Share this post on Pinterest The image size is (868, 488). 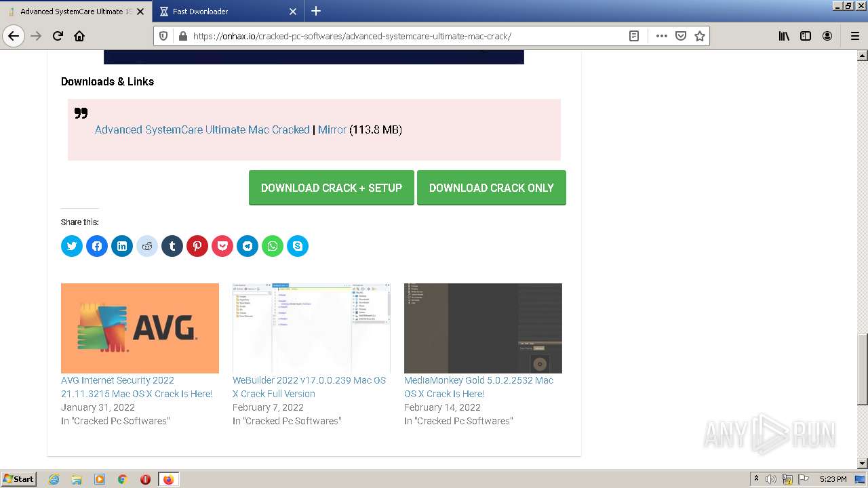point(197,246)
